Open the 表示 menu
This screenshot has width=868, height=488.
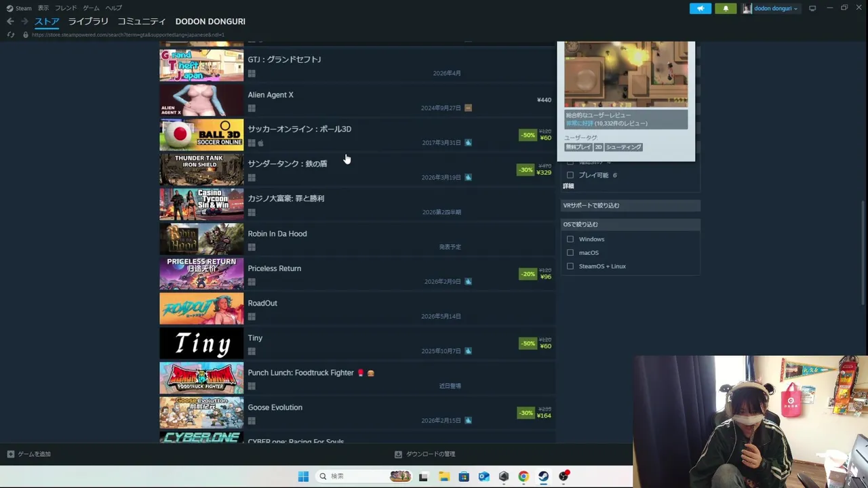(43, 8)
